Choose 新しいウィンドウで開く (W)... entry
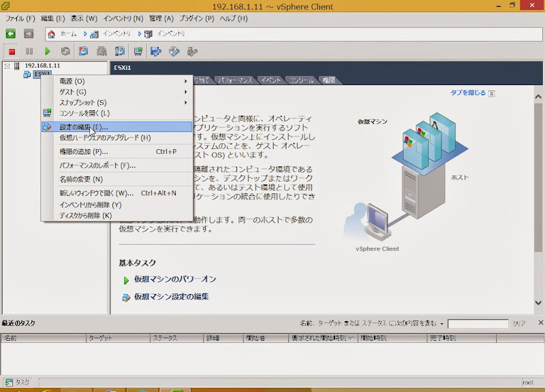This screenshot has height=392, width=545. click(x=116, y=193)
